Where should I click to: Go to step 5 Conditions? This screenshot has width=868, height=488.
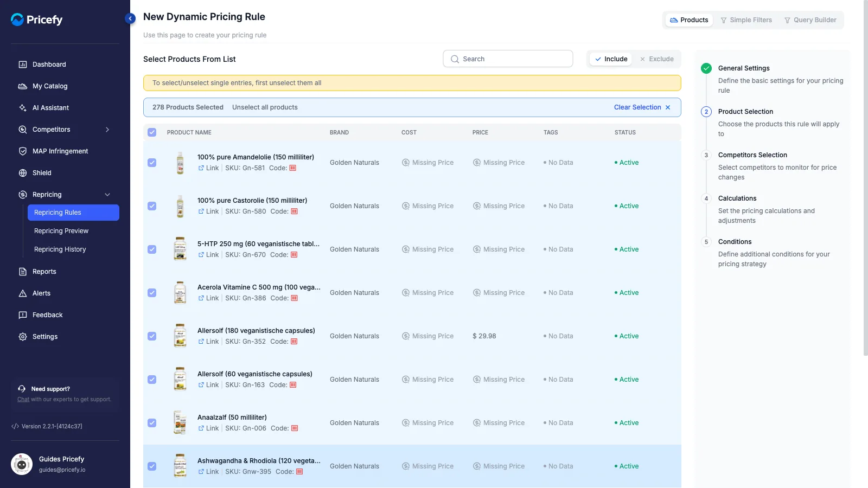tap(735, 242)
